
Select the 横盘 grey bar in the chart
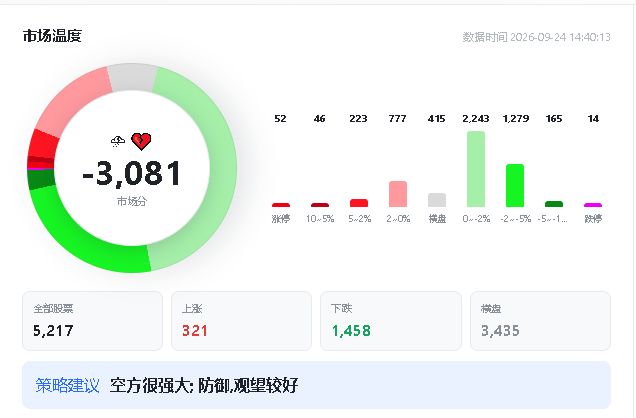click(x=437, y=200)
